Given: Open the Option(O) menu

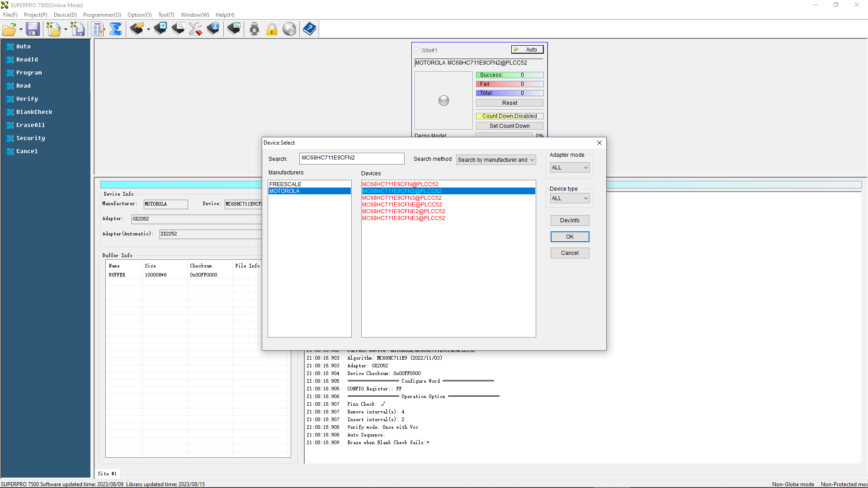Looking at the screenshot, I should (x=139, y=15).
